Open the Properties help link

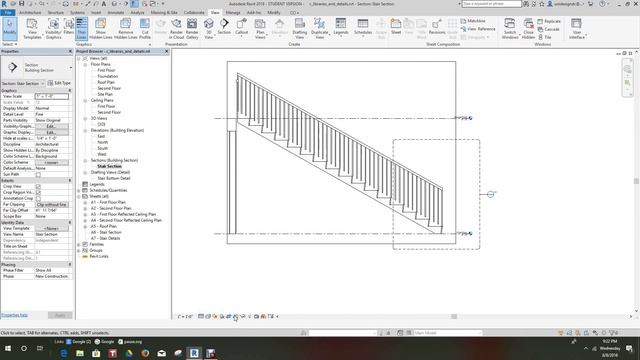(14, 315)
